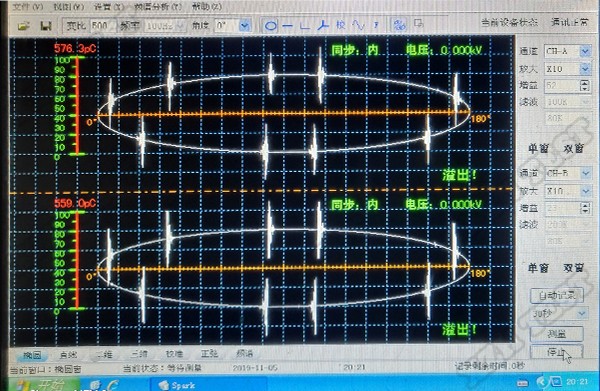Click the 校 calibration toolbar icon
Image resolution: width=600 pixels, height=391 pixels.
[x=341, y=25]
